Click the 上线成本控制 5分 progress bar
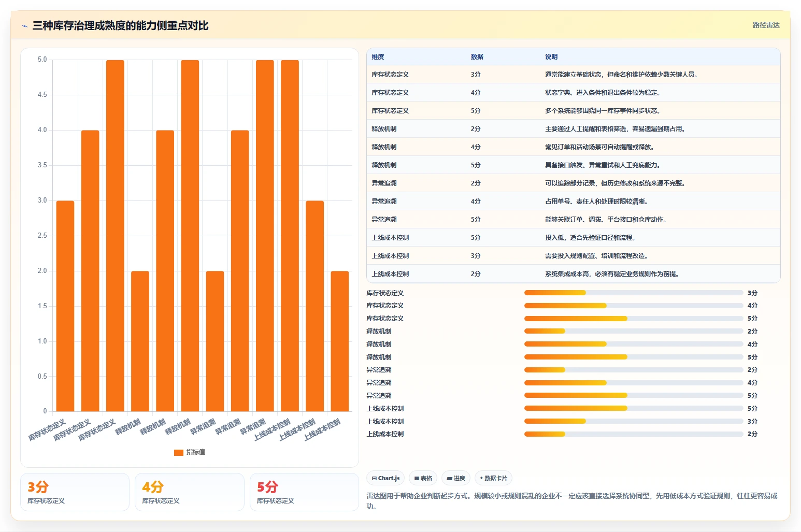 634,408
